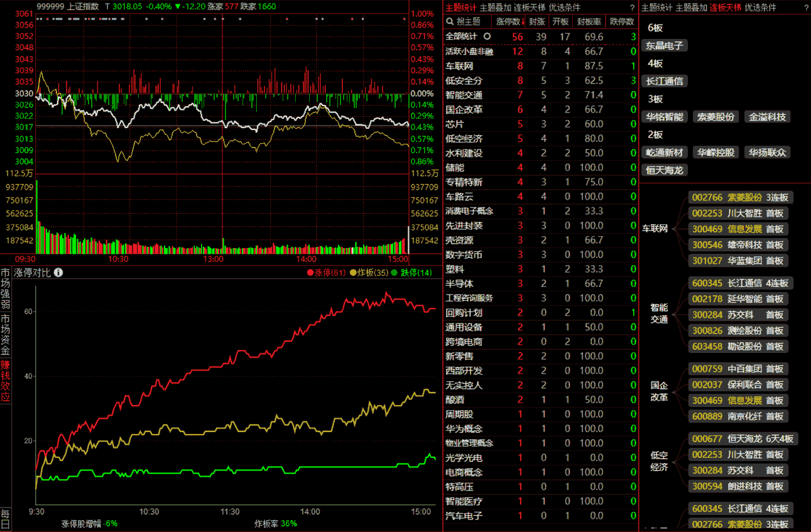This screenshot has height=532, width=811.
Task: Open 优选条件 tab in left panel
Action: click(x=565, y=8)
